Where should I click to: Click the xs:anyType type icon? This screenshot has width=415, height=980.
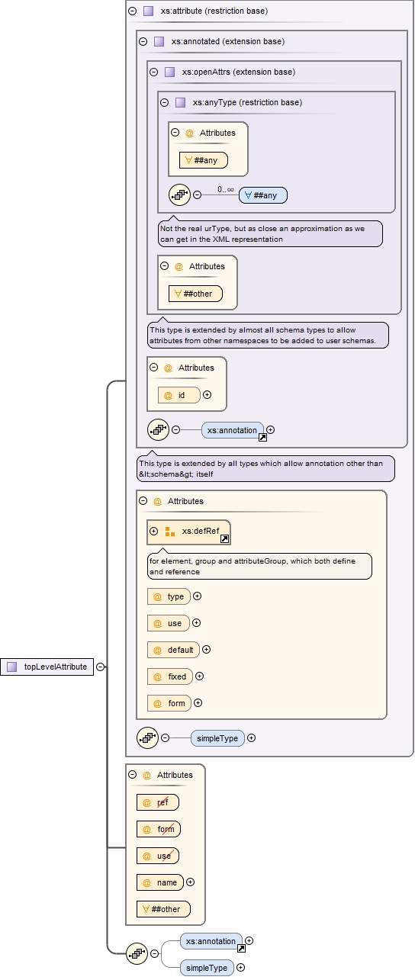[x=180, y=102]
